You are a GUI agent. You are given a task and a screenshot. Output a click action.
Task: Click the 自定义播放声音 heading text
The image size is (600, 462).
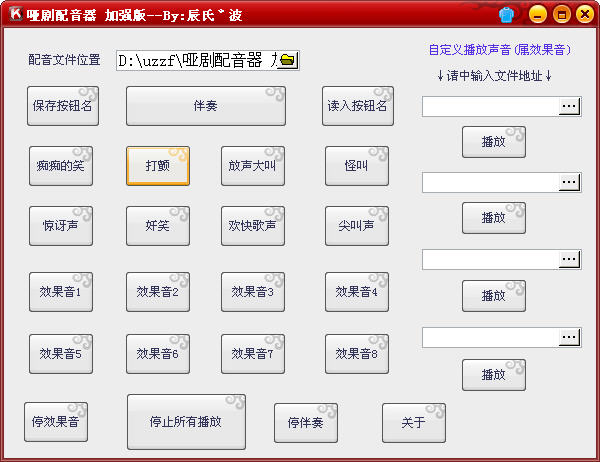(x=500, y=50)
